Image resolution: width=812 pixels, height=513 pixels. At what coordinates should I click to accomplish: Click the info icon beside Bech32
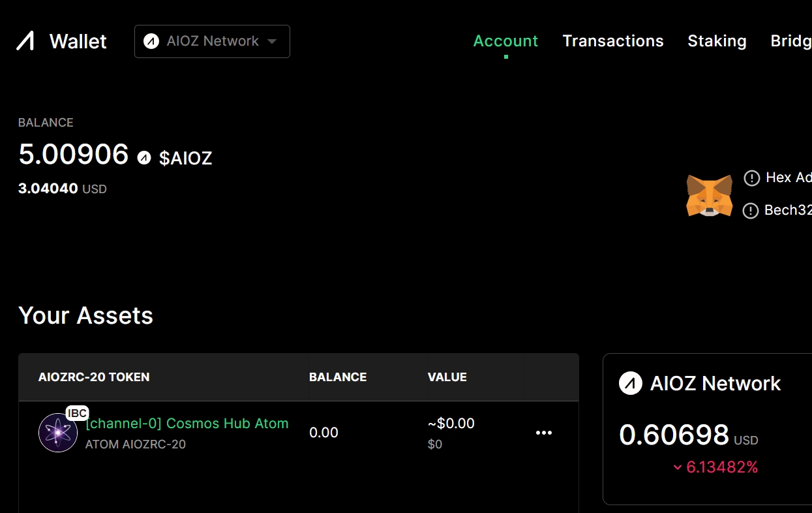pyautogui.click(x=751, y=211)
